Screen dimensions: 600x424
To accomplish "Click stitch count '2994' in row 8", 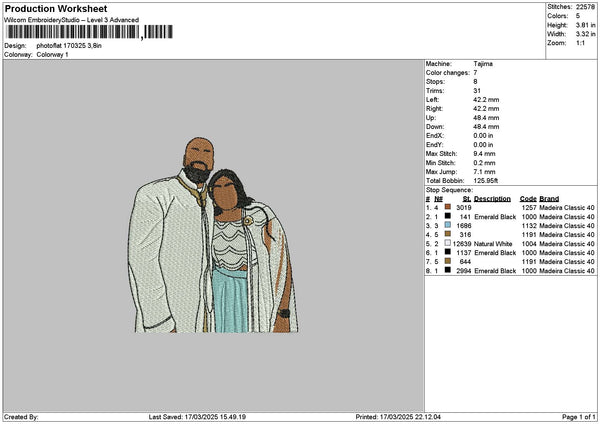I will point(464,271).
